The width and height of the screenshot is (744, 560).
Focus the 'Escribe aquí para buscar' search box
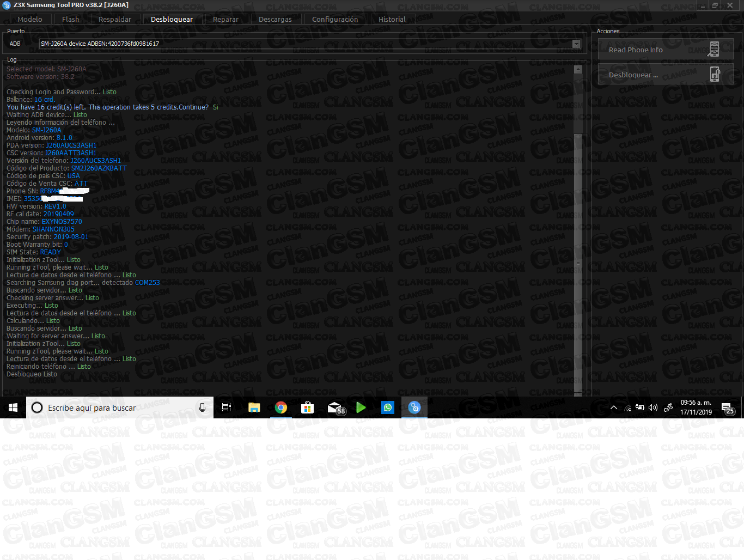[120, 407]
